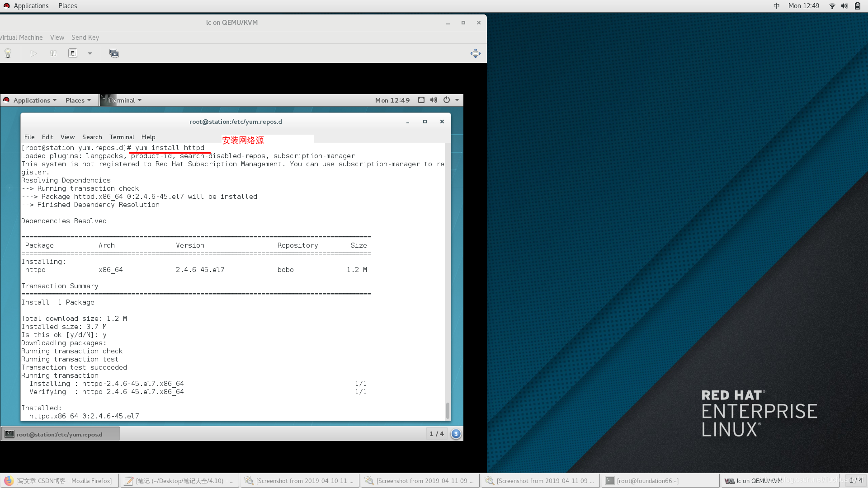The width and height of the screenshot is (868, 488).
Task: Close the lc on QEMU/KVM window
Action: 479,23
